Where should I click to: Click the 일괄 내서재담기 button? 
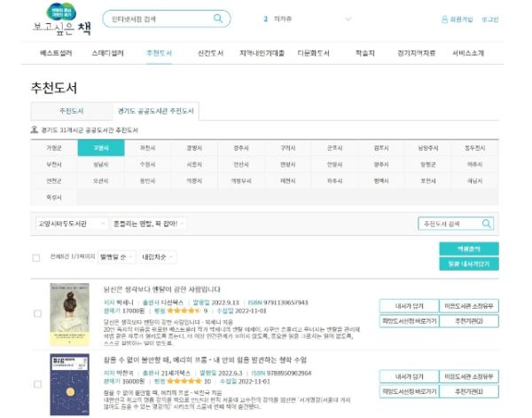tap(468, 264)
